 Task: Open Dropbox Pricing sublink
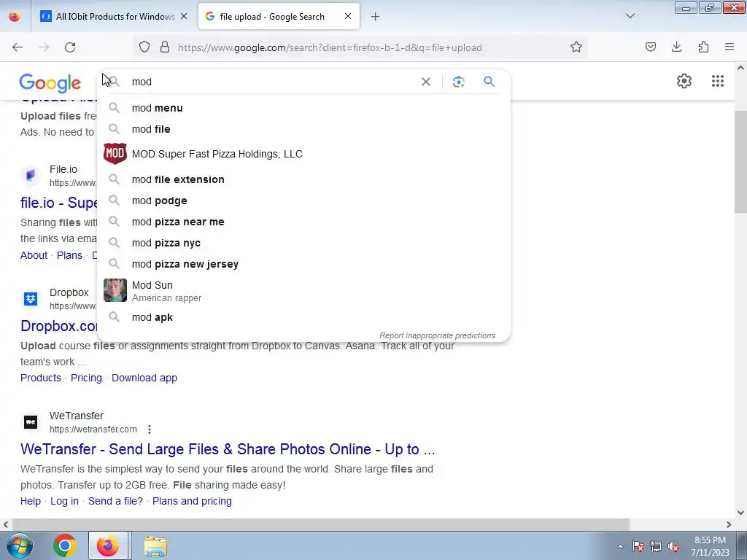(86, 378)
